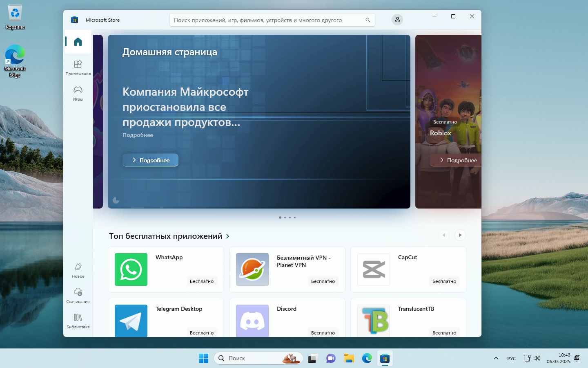588x368 pixels.
Task: Click the WhatsApp app name
Action: [x=169, y=257]
